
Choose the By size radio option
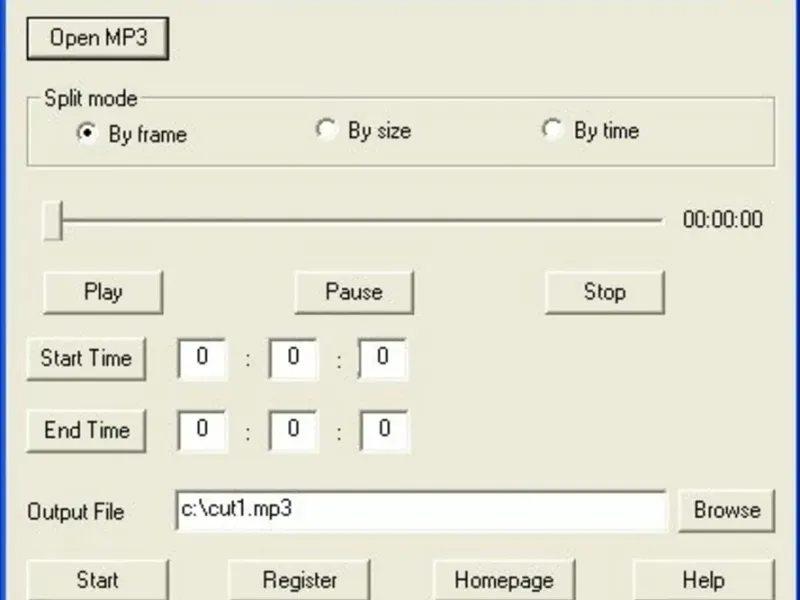pos(363,131)
